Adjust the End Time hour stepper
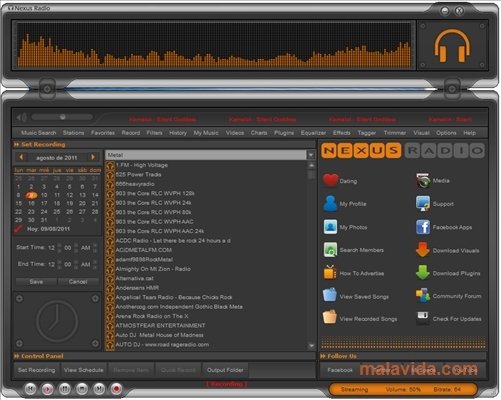The image size is (501, 400). coord(59,264)
